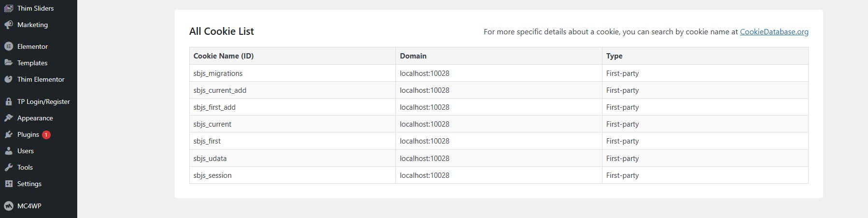Open the Plugins menu label
The image size is (868, 218).
[x=28, y=134]
